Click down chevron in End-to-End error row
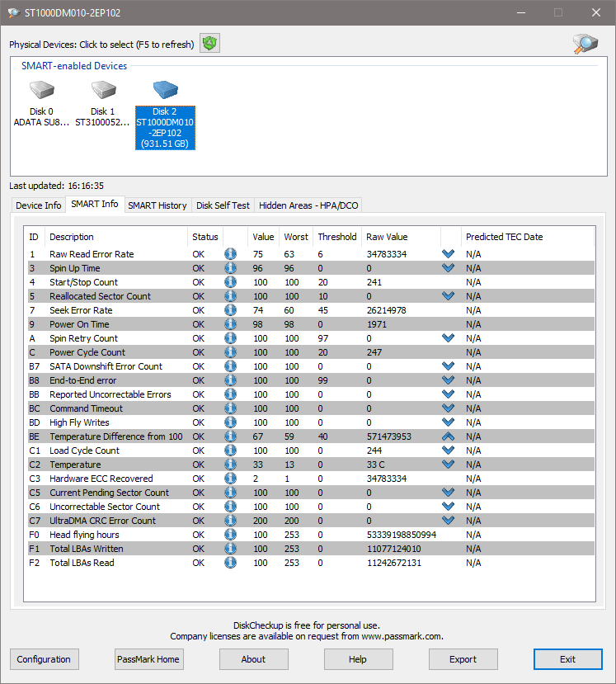The image size is (616, 684). click(448, 380)
